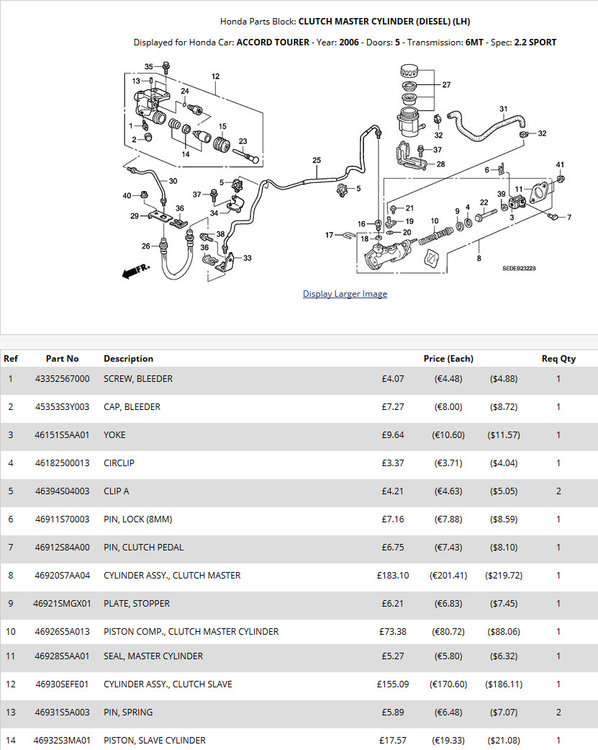Click the Description column header
This screenshot has height=750, width=598.
tap(128, 359)
